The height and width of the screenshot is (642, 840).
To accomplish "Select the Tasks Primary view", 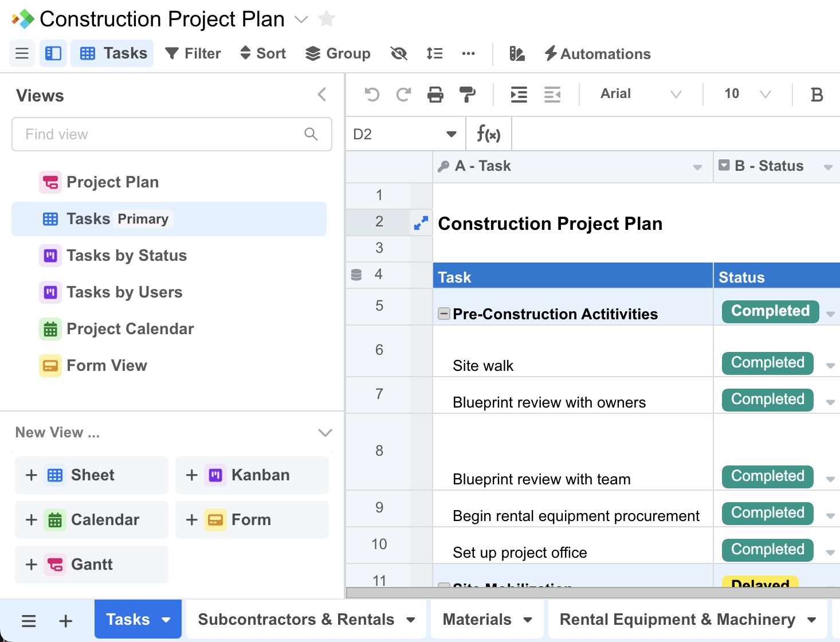I will pos(169,219).
